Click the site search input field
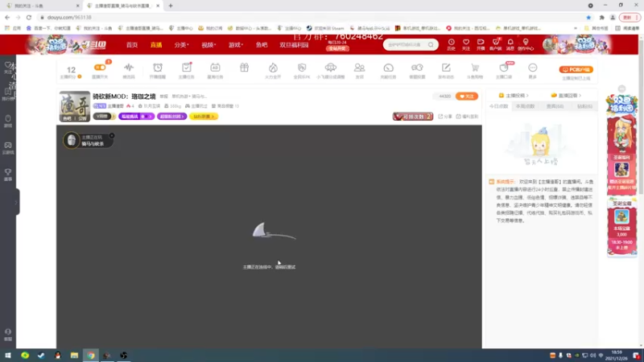 click(406, 44)
